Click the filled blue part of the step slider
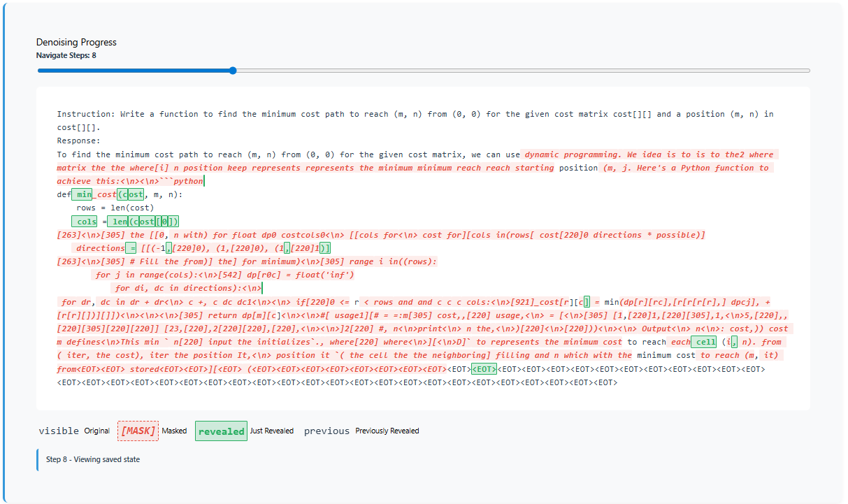 [x=134, y=71]
